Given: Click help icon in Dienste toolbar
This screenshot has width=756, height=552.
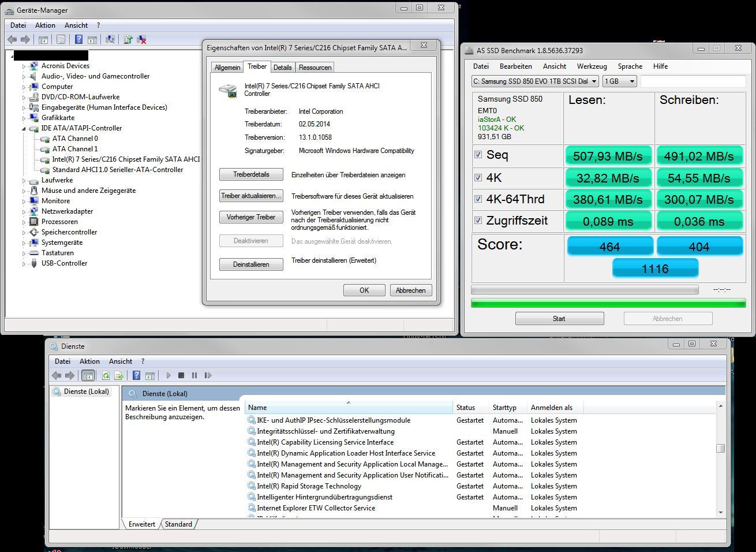Looking at the screenshot, I should pos(136,375).
